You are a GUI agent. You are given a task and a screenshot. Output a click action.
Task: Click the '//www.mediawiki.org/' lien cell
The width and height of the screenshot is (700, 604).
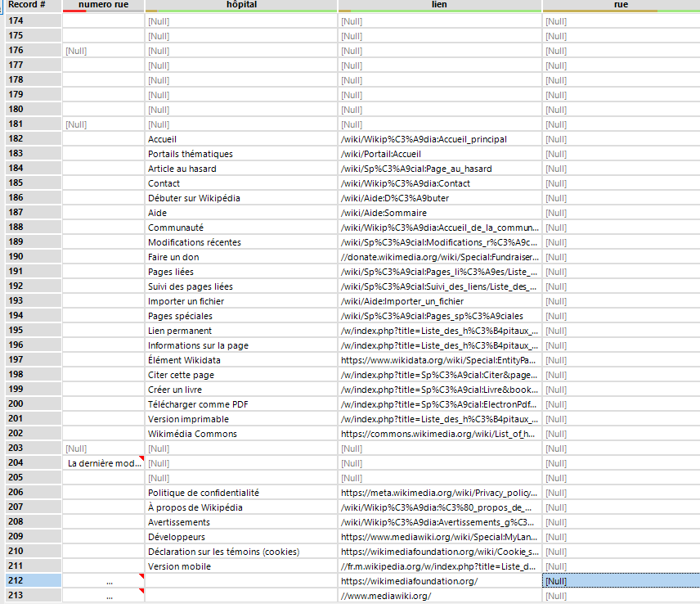tap(440, 597)
